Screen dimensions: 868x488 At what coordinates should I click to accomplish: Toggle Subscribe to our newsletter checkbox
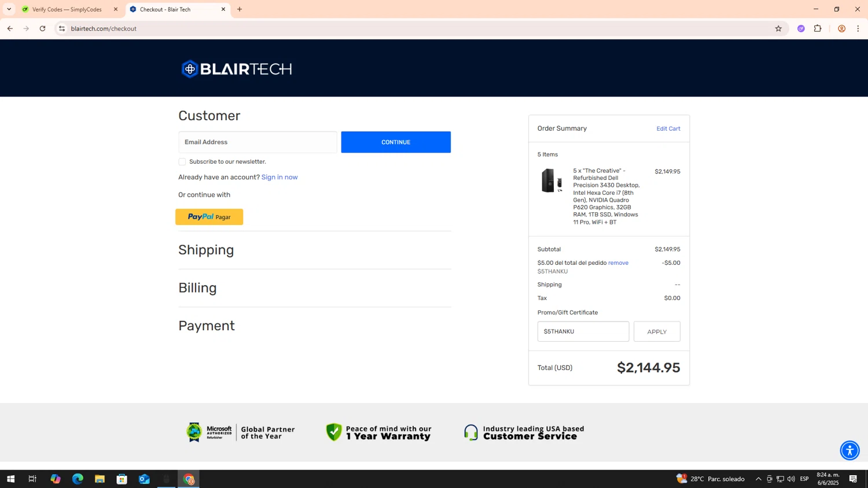pos(182,162)
